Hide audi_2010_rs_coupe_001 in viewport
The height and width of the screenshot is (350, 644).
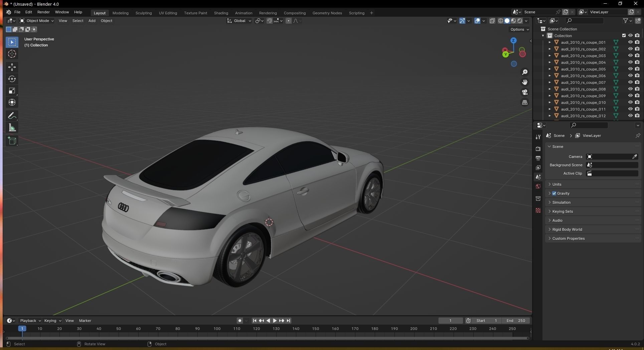(x=630, y=42)
